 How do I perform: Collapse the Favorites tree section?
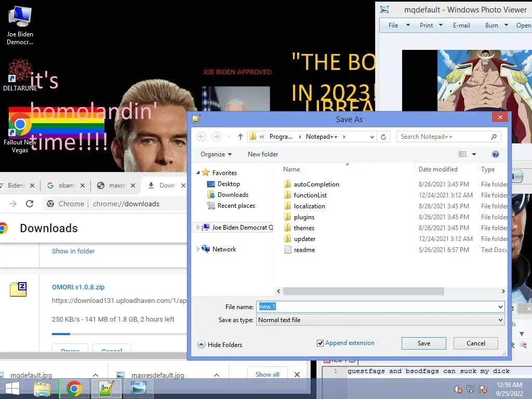point(198,172)
